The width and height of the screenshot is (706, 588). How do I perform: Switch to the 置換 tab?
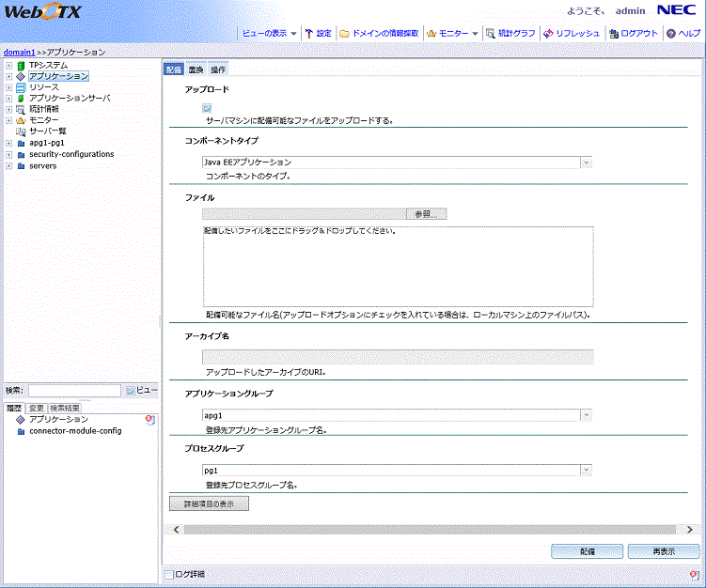coord(196,70)
